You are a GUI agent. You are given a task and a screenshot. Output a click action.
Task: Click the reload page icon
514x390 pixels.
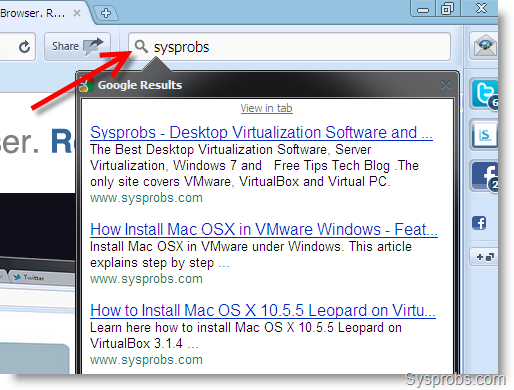tap(24, 47)
